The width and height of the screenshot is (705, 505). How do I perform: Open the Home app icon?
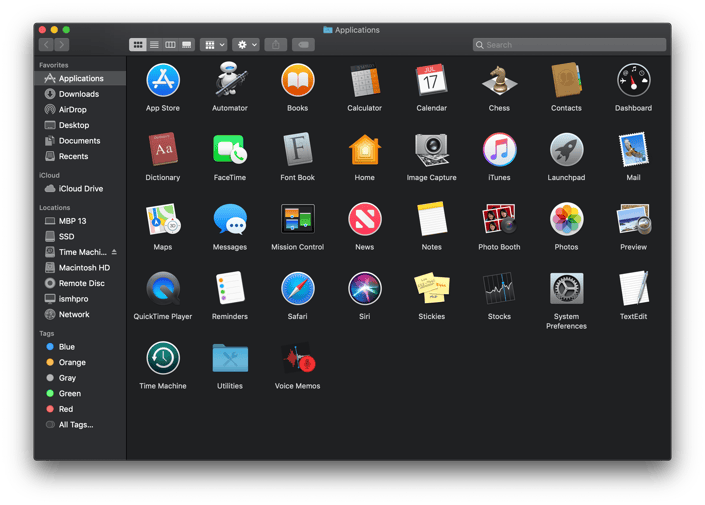364,149
